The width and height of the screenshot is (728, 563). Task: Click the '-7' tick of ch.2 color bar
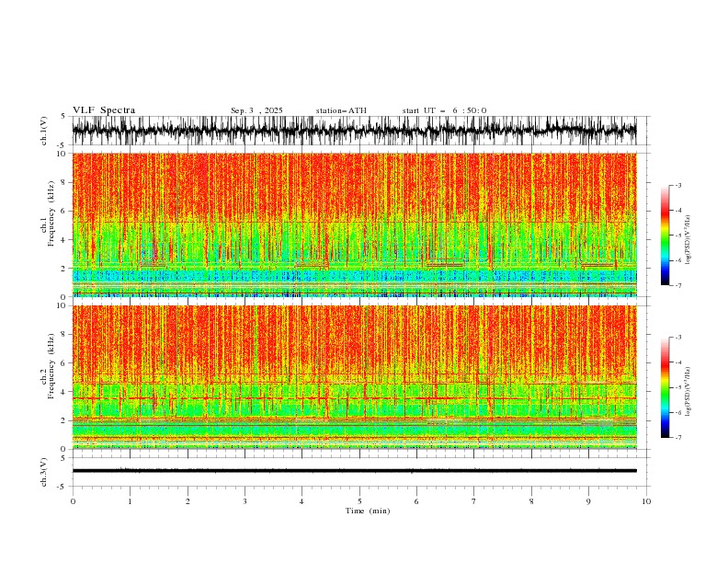(x=677, y=438)
